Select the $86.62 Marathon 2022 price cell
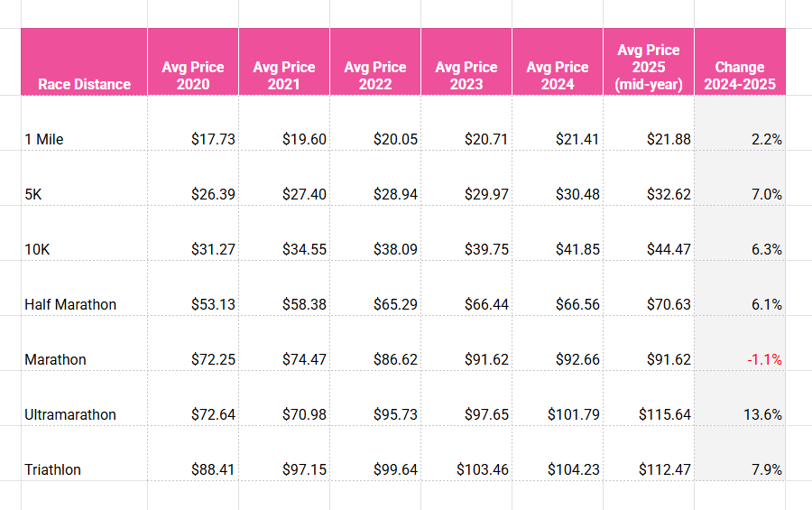Screen dimensions: 812x510 pyautogui.click(x=375, y=343)
